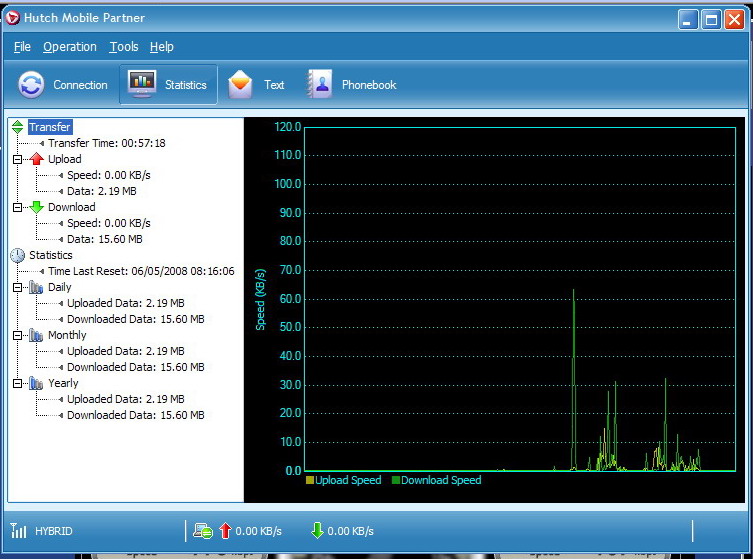Click the red upload arrow in status bar
The width and height of the screenshot is (753, 559).
tap(225, 531)
